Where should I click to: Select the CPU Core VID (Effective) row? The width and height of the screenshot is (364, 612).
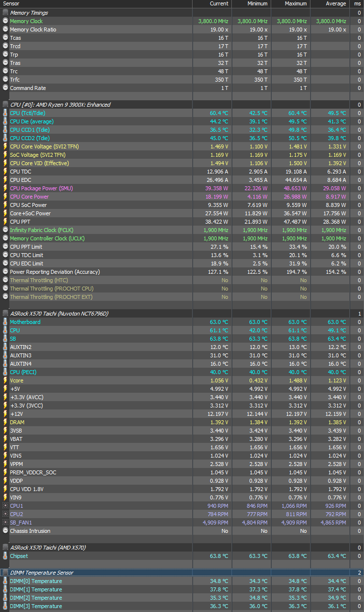(x=182, y=163)
